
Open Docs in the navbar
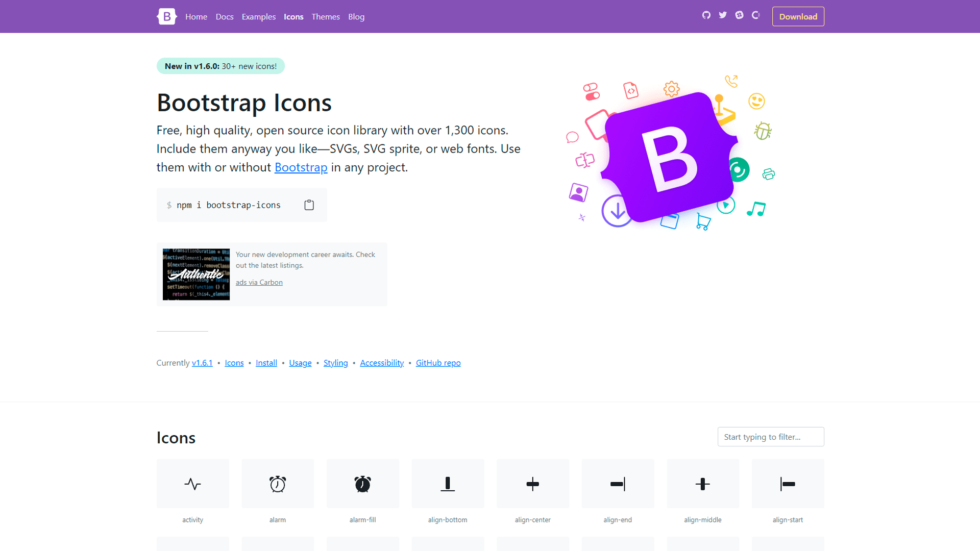click(225, 17)
